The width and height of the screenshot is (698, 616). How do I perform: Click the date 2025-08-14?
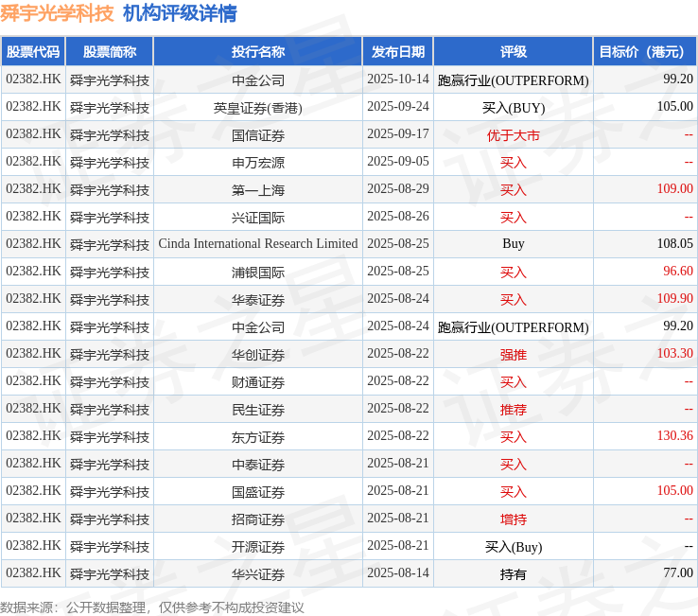point(398,573)
